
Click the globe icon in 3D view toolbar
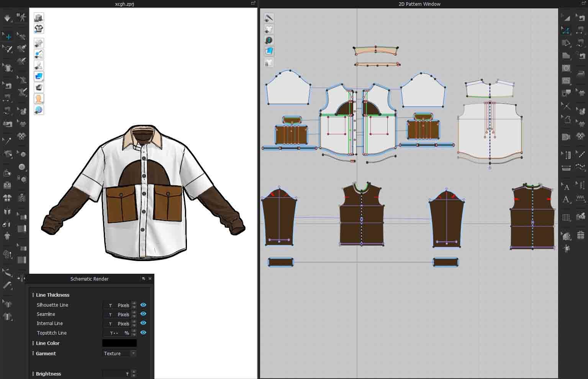pos(39,110)
